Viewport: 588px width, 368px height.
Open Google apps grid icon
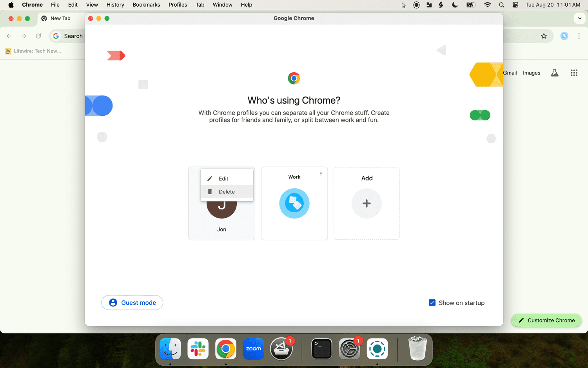(574, 73)
